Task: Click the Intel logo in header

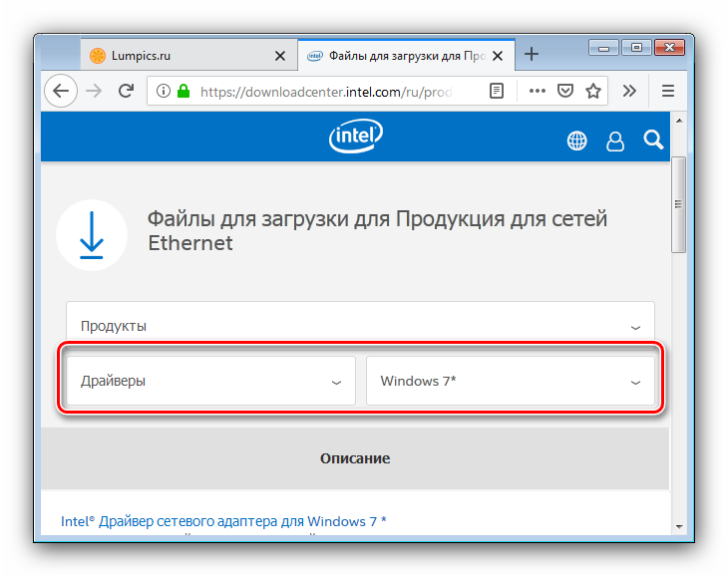Action: (x=356, y=136)
